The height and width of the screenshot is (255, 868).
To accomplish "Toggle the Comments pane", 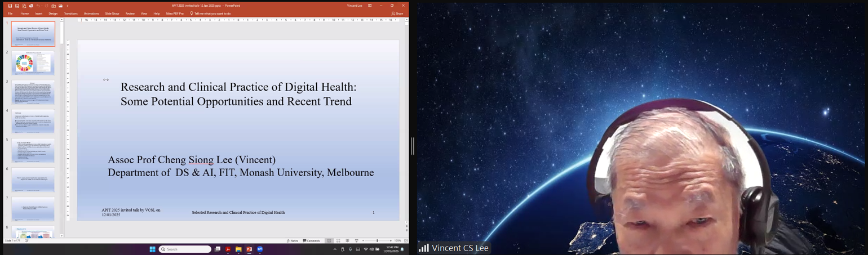I will point(311,240).
